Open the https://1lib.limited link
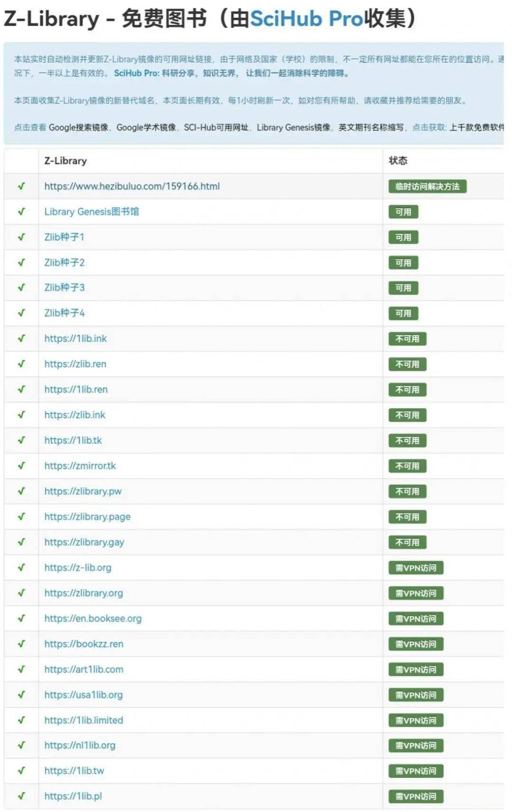This screenshot has height=812, width=512. click(x=83, y=720)
